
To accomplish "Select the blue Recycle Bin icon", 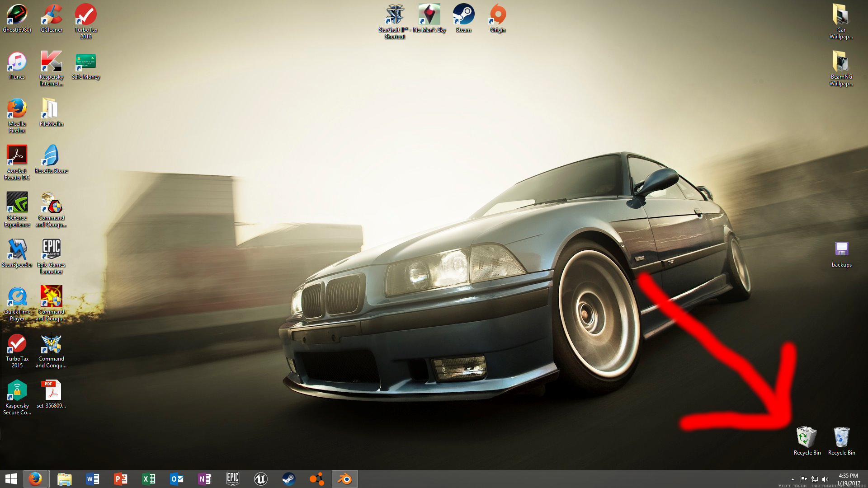I will (841, 441).
